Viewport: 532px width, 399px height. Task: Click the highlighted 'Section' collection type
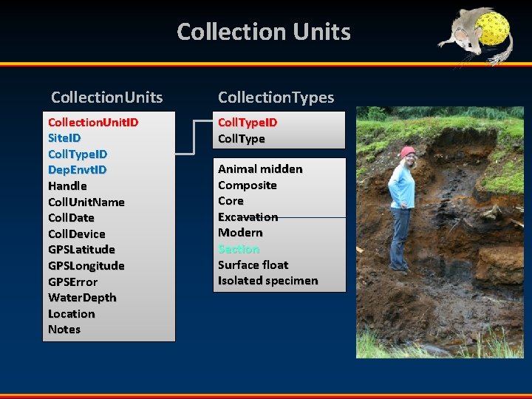[x=239, y=249]
